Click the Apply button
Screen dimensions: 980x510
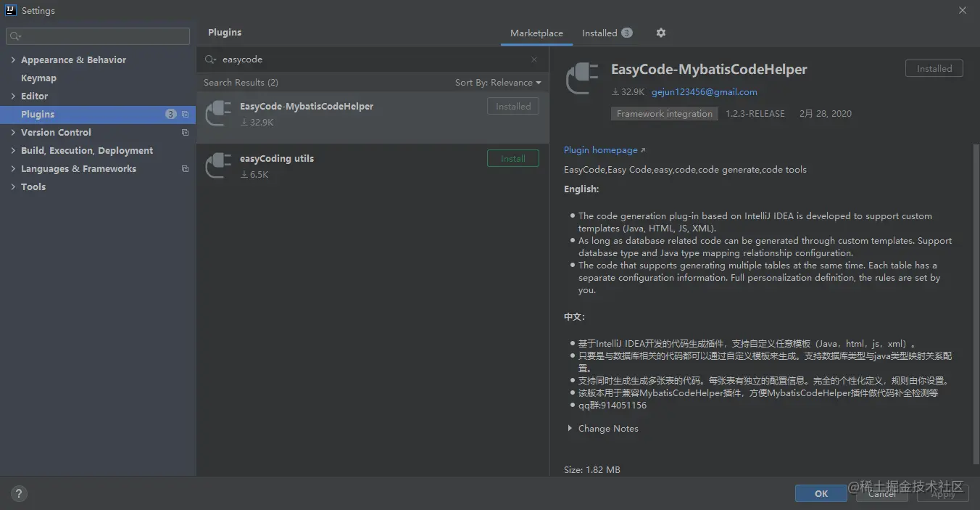[943, 493]
